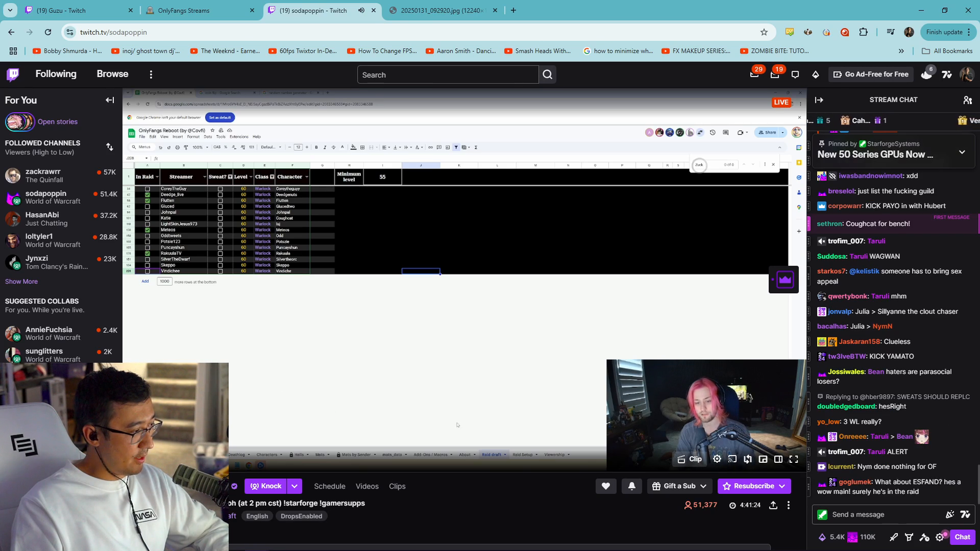Screen dimensions: 980x551
Task: Cast stream to a device
Action: point(733,459)
